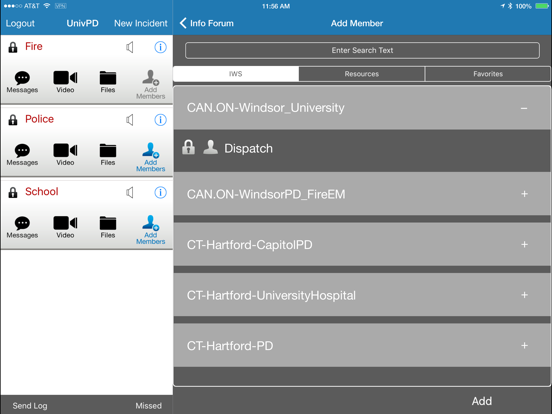
Task: Go back to Info Forum
Action: click(x=207, y=23)
